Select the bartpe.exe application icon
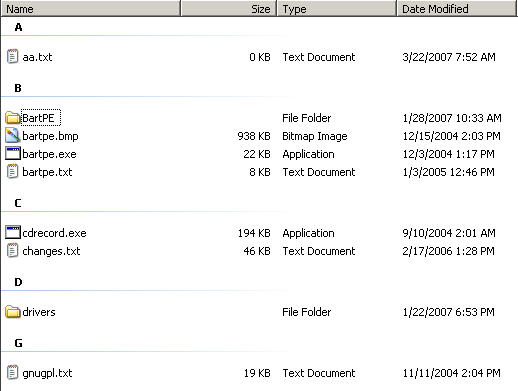The image size is (518, 391). tap(13, 154)
